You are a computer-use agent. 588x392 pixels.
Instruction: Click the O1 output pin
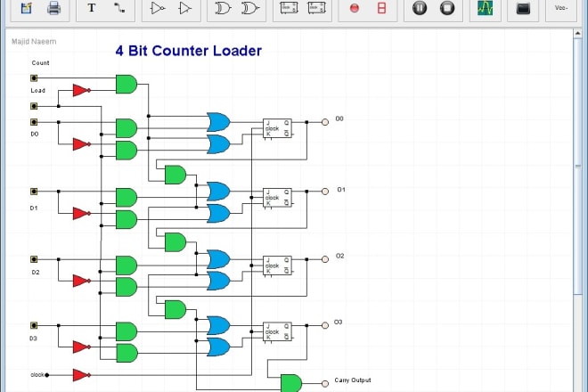tap(325, 192)
